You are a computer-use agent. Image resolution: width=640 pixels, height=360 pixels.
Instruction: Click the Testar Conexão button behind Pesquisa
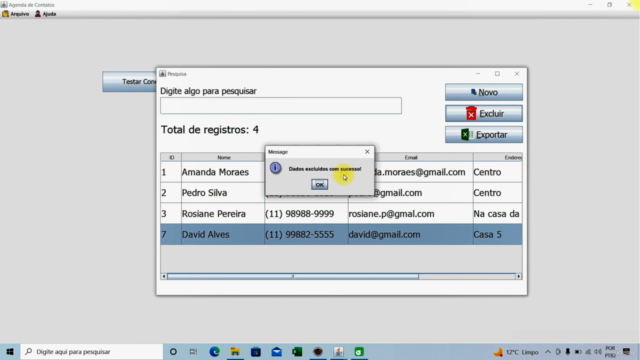coord(129,82)
